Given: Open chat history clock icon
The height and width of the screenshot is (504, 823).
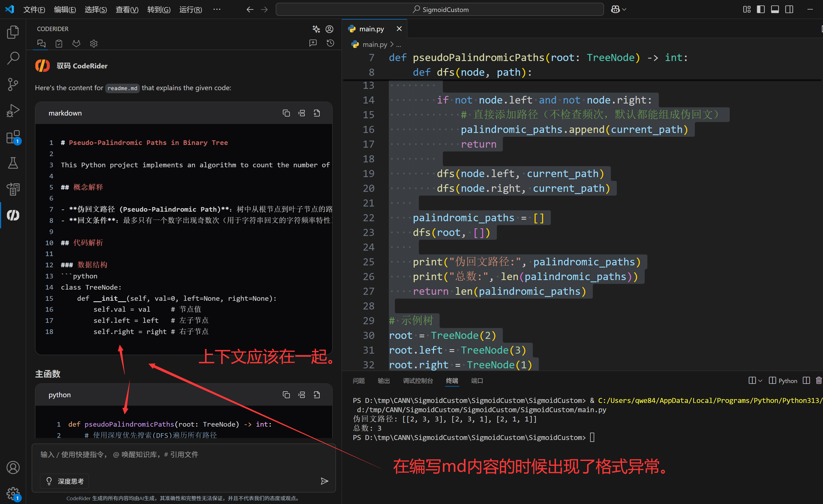Looking at the screenshot, I should pyautogui.click(x=330, y=43).
